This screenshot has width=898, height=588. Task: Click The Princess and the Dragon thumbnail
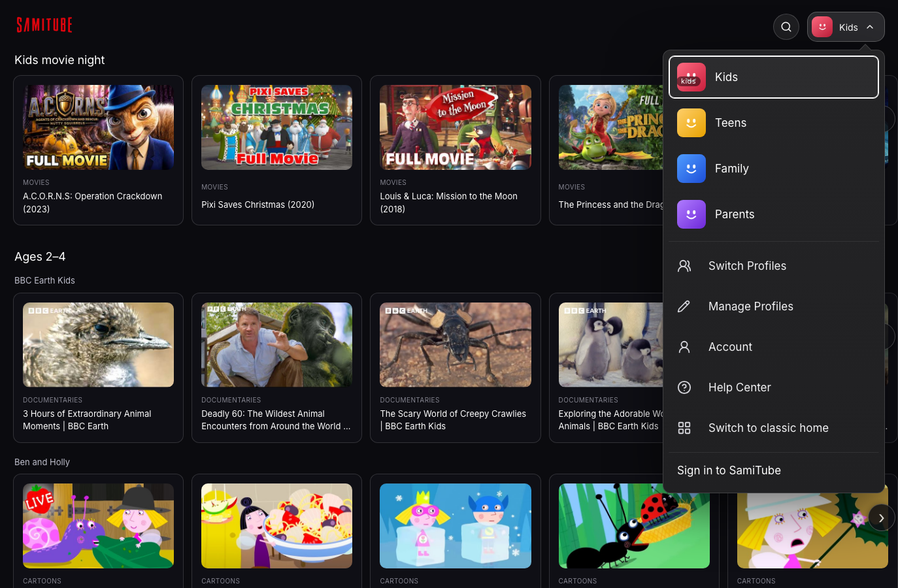pyautogui.click(x=611, y=127)
